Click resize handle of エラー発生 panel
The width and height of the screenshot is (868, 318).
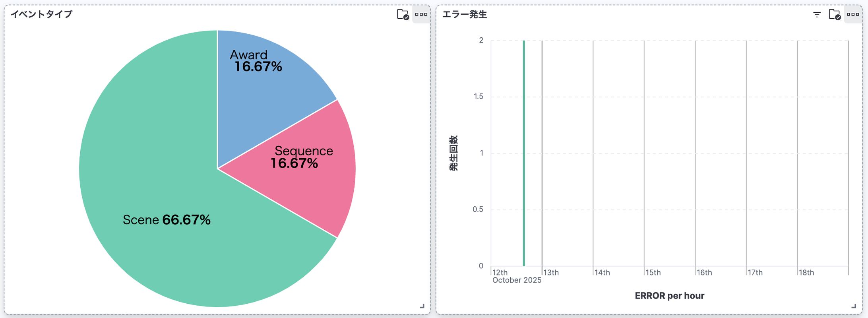[854, 306]
